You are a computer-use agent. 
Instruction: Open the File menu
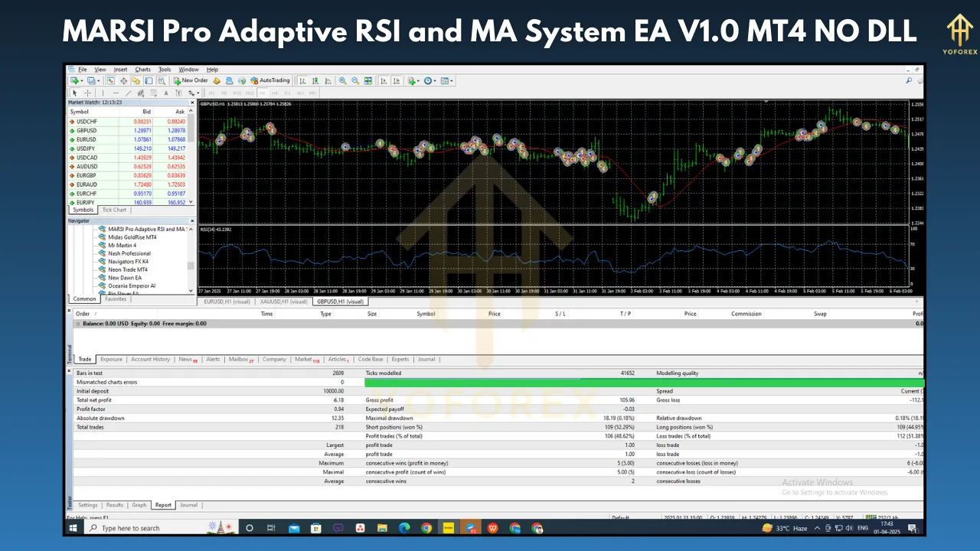82,70
